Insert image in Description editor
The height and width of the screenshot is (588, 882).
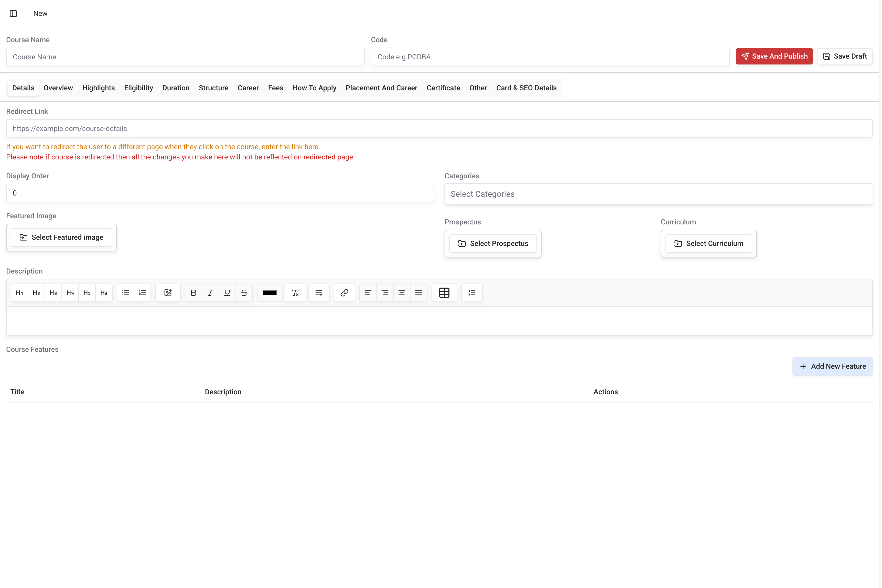coord(168,293)
